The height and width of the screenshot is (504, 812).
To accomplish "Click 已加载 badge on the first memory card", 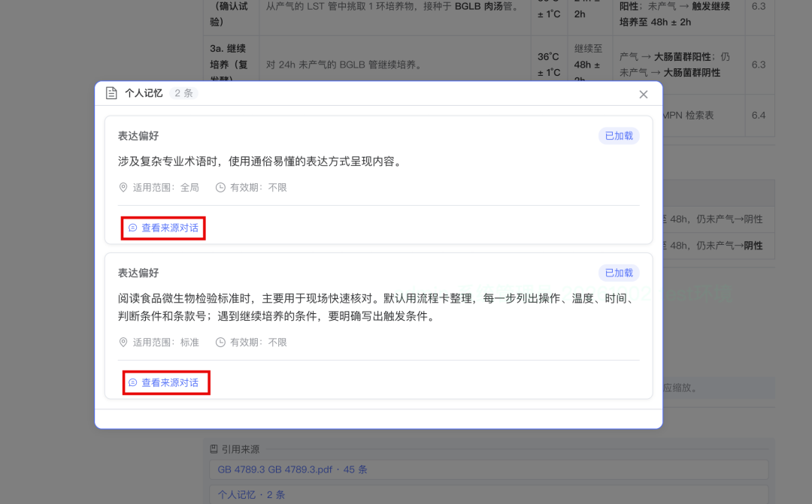I will pyautogui.click(x=619, y=136).
